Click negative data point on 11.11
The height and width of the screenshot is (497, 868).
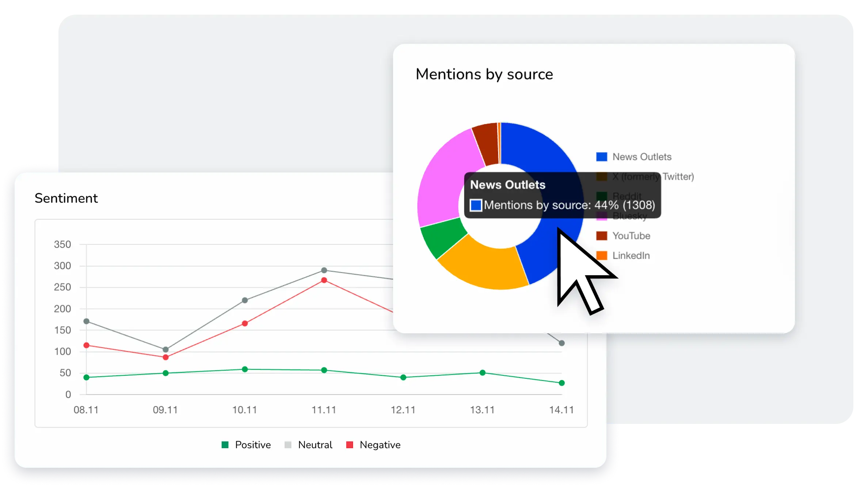coord(324,280)
